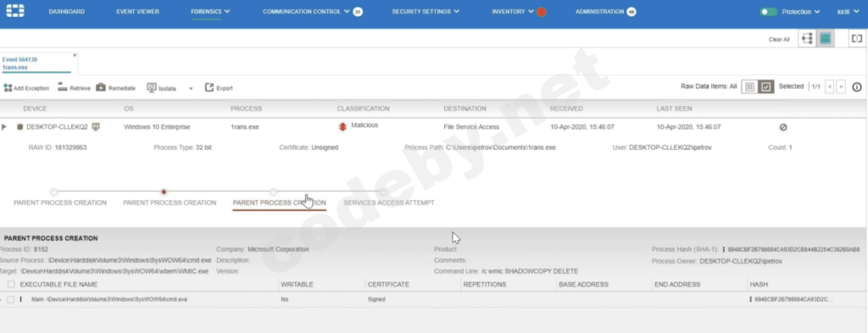Close the Event 564139 tab
This screenshot has height=333, width=868.
pyautogui.click(x=75, y=55)
